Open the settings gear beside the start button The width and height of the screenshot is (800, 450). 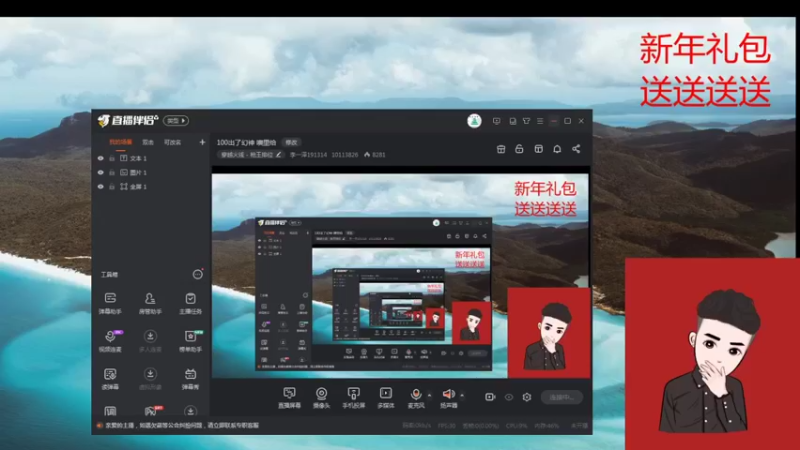pos(527,396)
